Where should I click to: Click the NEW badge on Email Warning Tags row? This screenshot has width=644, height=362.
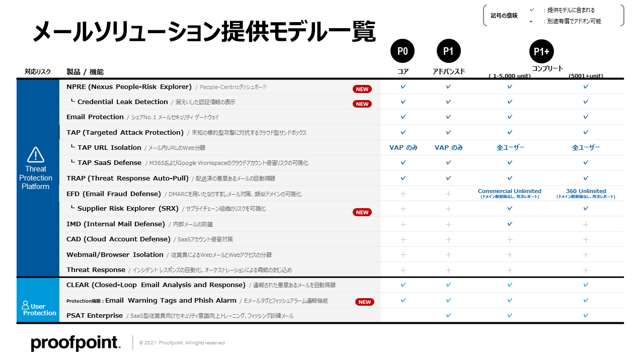pos(365,302)
